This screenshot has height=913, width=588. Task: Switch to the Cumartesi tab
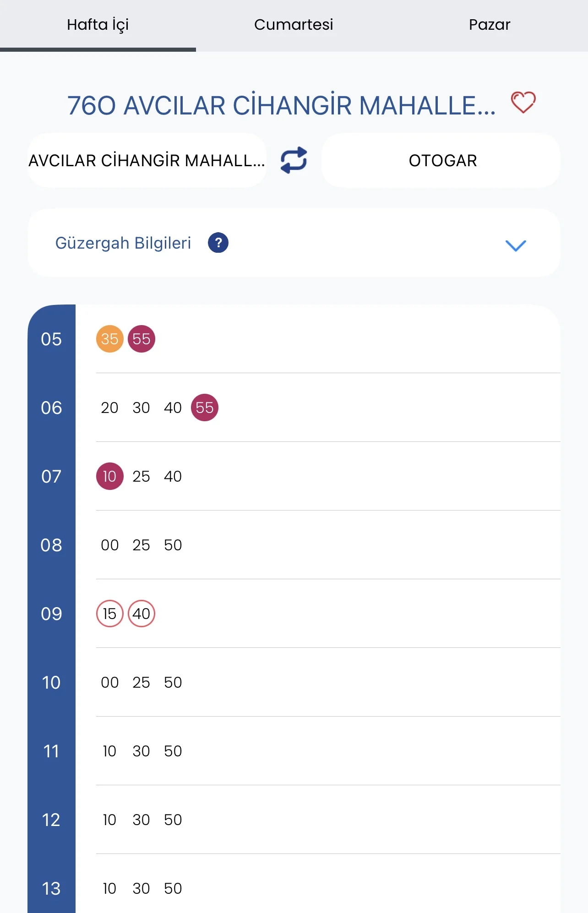294,25
